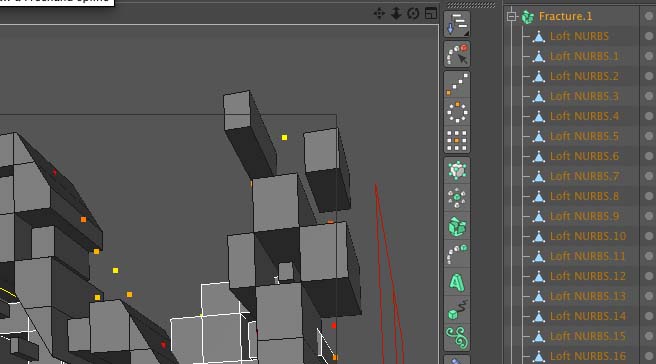Toggle visibility dot for Loft NURBS.9
Image resolution: width=656 pixels, height=364 pixels.
[x=649, y=216]
